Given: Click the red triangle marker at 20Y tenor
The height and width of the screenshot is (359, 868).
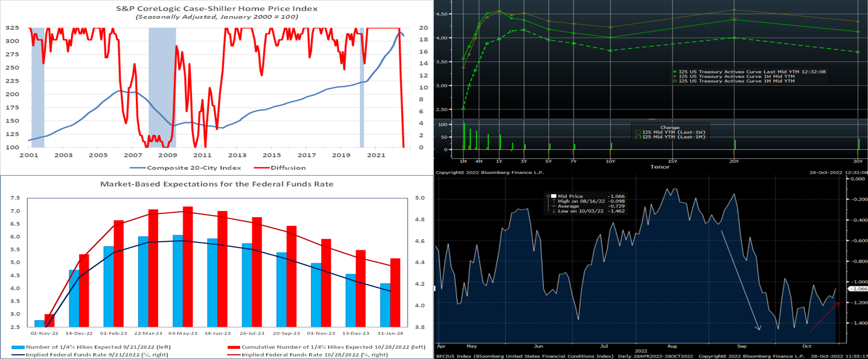Looking at the screenshot, I should pos(734,19).
